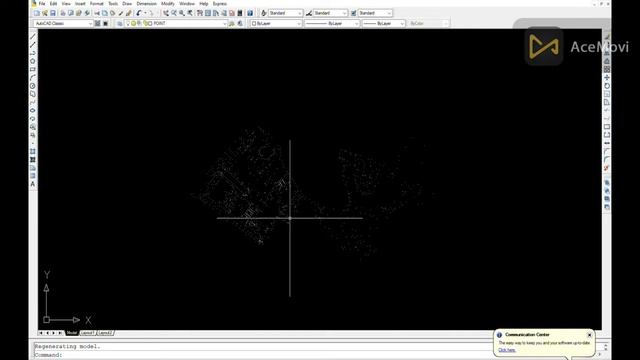
Task: Select the Scale modify tool
Action: tap(607, 94)
